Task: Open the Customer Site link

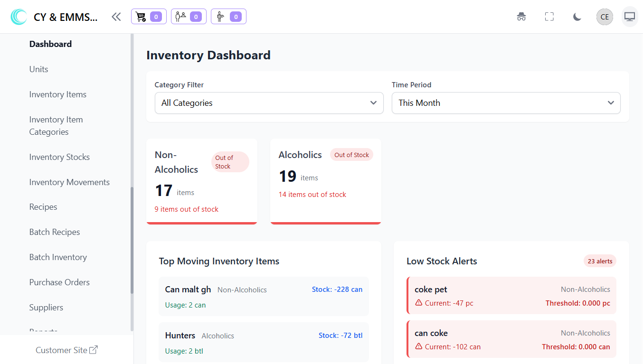Action: click(66, 350)
